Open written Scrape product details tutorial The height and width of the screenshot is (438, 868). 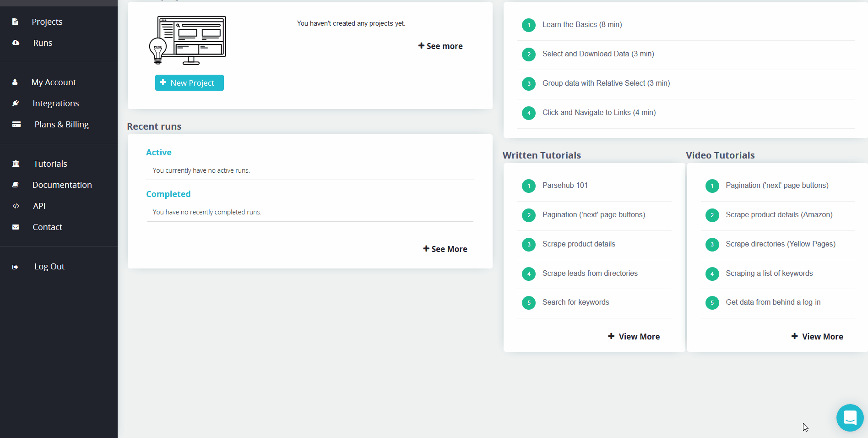(x=579, y=244)
